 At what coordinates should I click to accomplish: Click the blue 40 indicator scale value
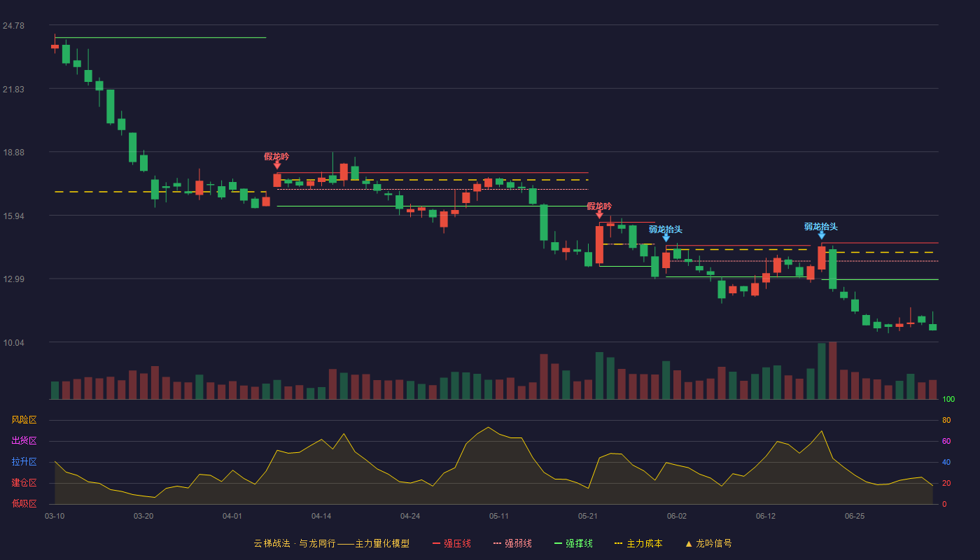click(946, 462)
